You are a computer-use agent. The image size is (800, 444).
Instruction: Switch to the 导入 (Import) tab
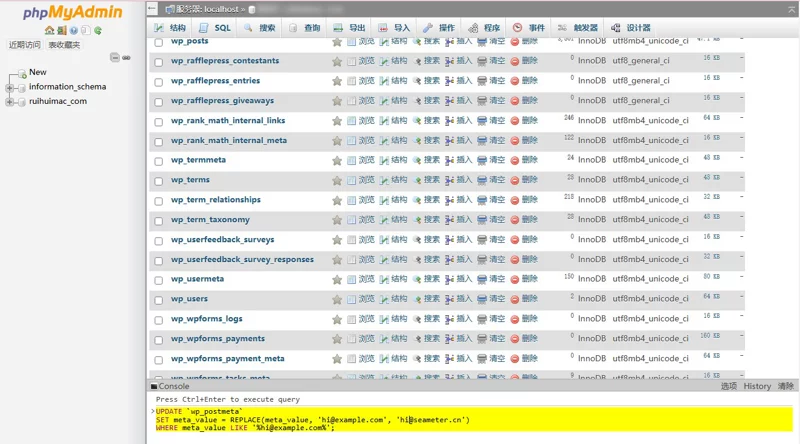[x=395, y=28]
